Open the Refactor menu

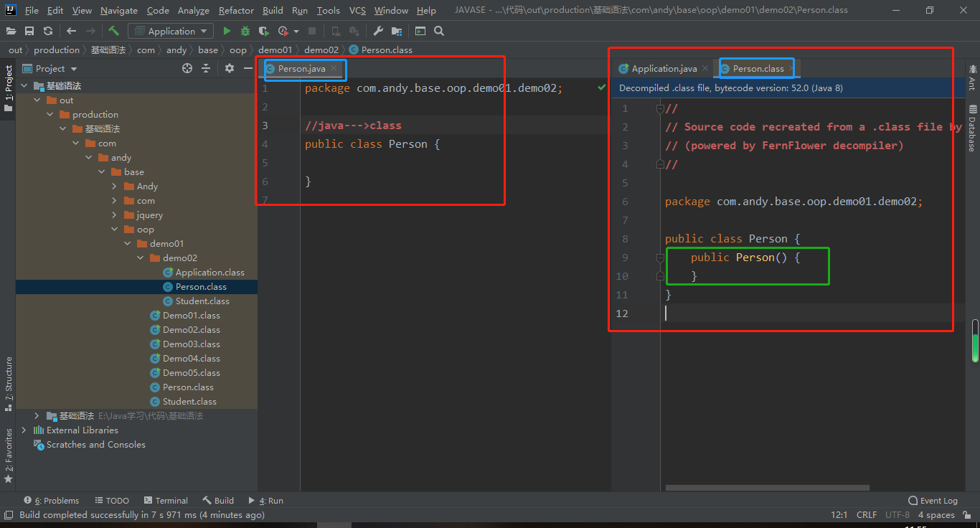[236, 11]
